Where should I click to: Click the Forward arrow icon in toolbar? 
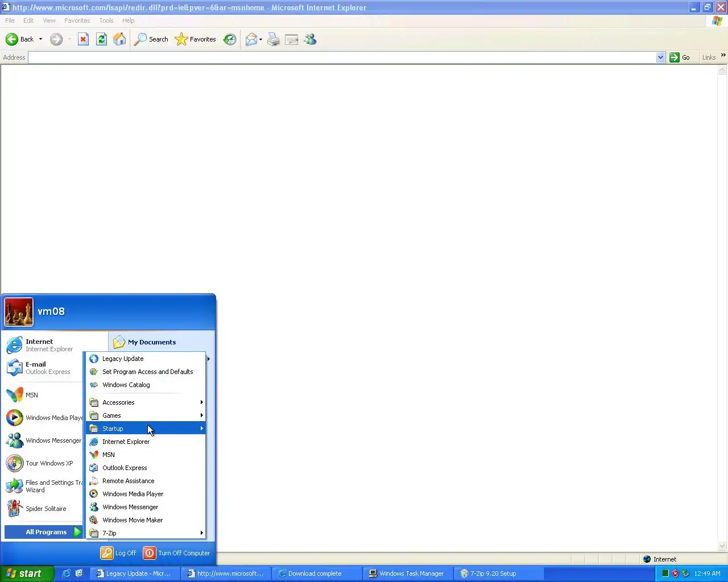[56, 39]
